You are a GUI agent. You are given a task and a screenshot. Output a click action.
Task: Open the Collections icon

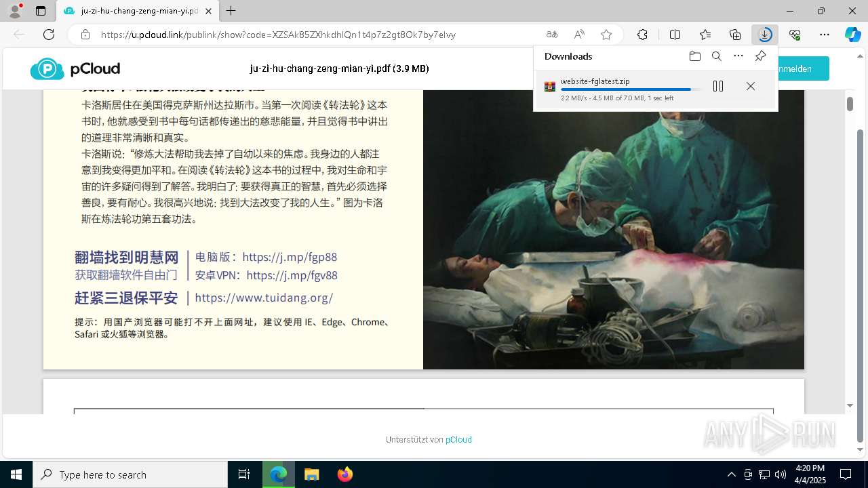coord(735,35)
